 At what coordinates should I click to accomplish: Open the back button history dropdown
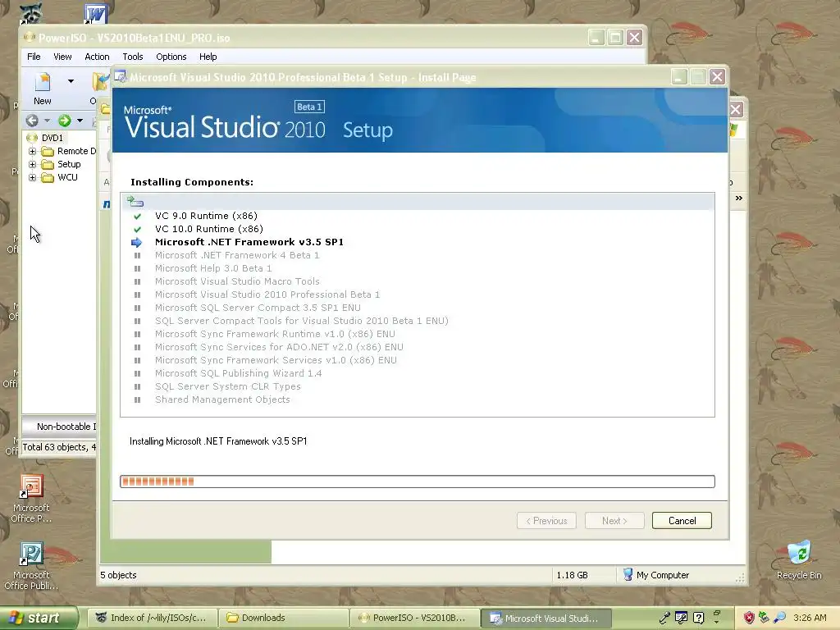coord(47,121)
